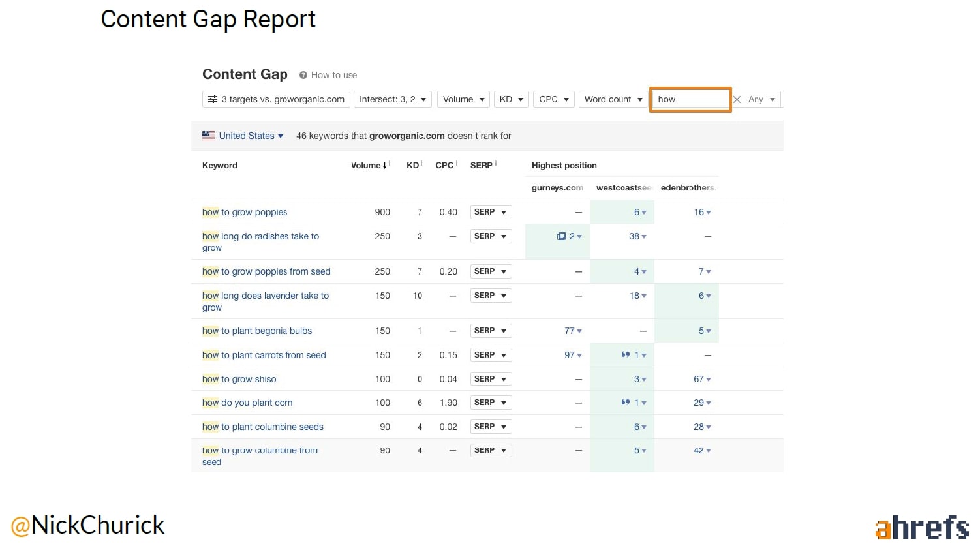Viewport: 980px width, 548px height.
Task: Click the quote icon in how do you plant corn row
Action: pos(626,403)
